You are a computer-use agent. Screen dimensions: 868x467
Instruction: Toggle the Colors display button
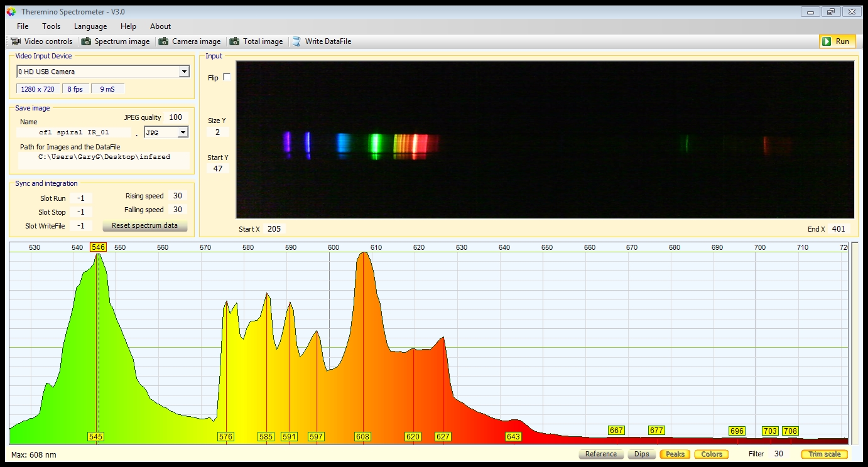tap(711, 454)
